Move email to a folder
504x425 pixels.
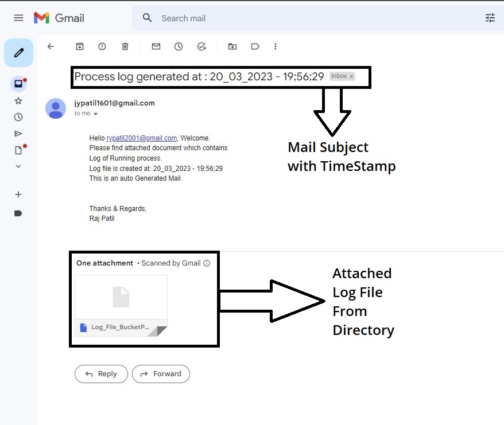232,46
